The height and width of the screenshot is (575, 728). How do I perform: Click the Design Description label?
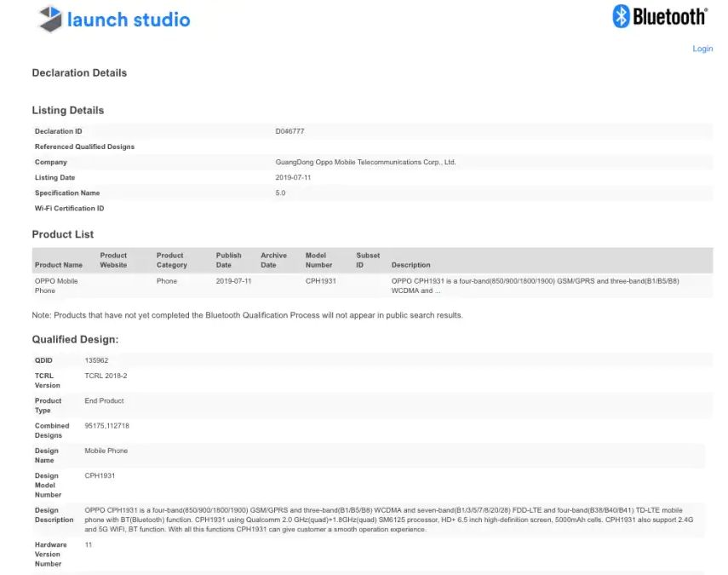pos(54,515)
